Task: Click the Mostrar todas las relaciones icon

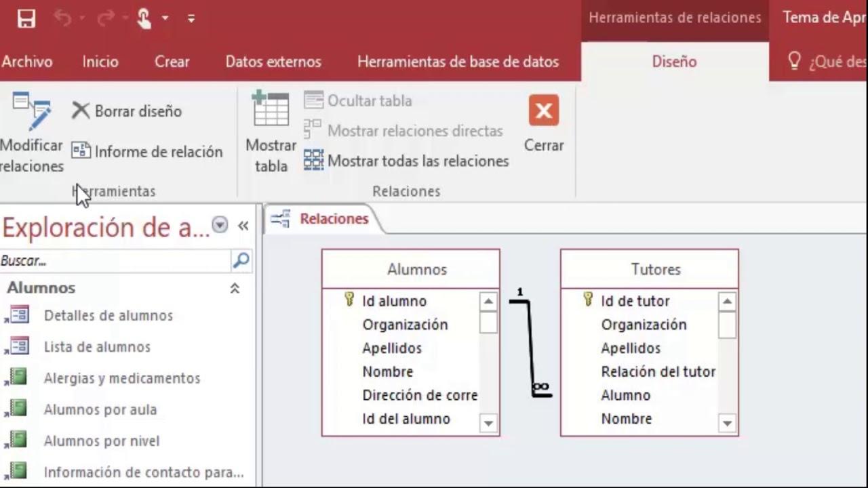Action: [x=313, y=161]
